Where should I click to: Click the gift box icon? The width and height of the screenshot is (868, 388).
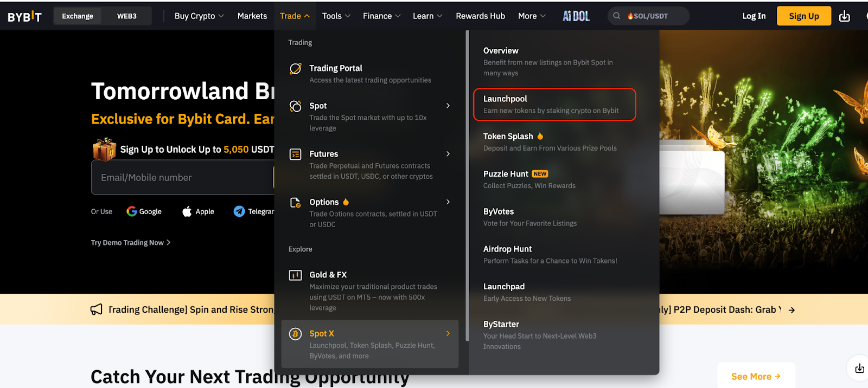[104, 149]
